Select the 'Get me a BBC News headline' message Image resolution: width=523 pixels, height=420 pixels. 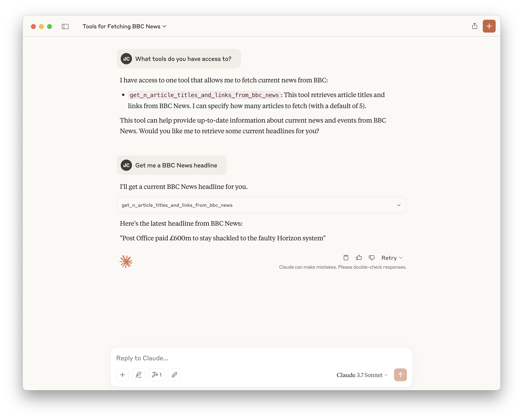(x=176, y=165)
